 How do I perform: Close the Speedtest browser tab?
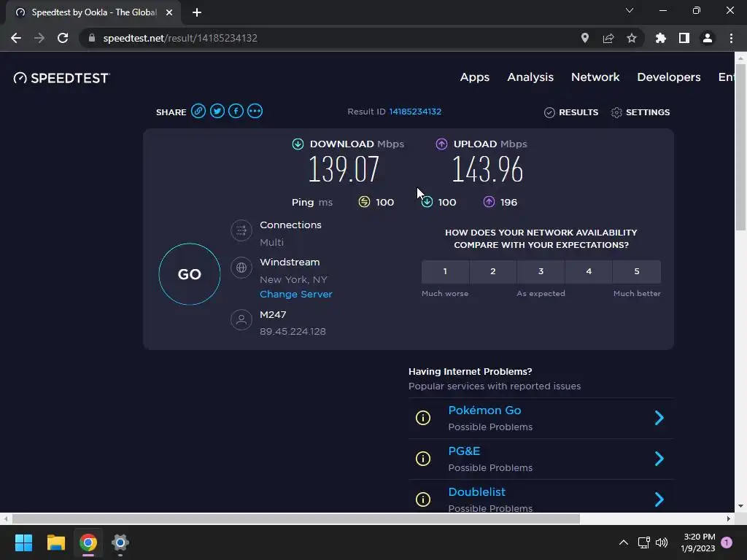[x=169, y=12]
